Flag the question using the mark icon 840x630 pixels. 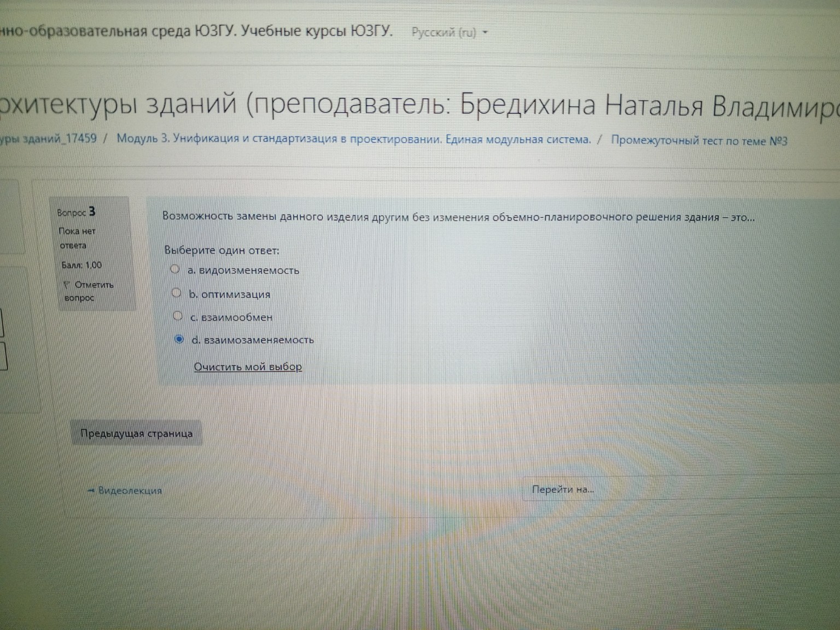[68, 284]
